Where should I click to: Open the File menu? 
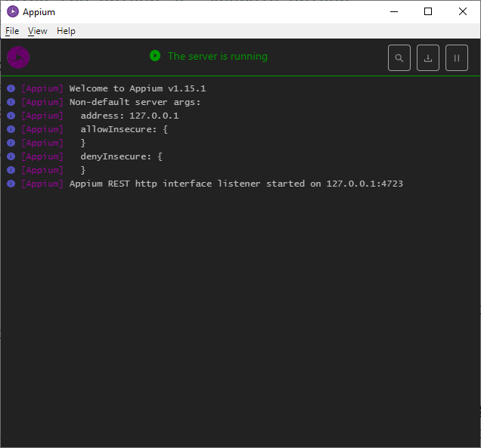click(x=12, y=31)
